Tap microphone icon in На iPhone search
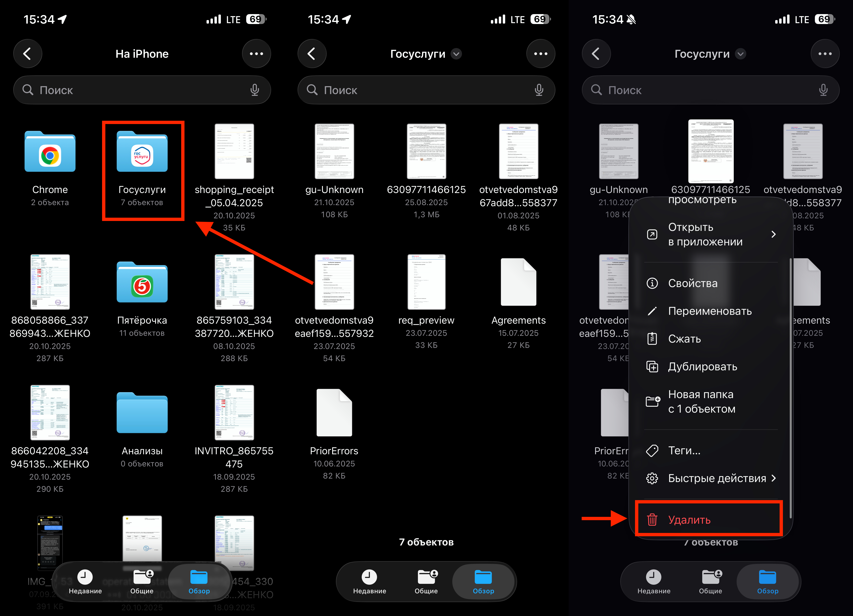Image resolution: width=853 pixels, height=616 pixels. pyautogui.click(x=255, y=90)
